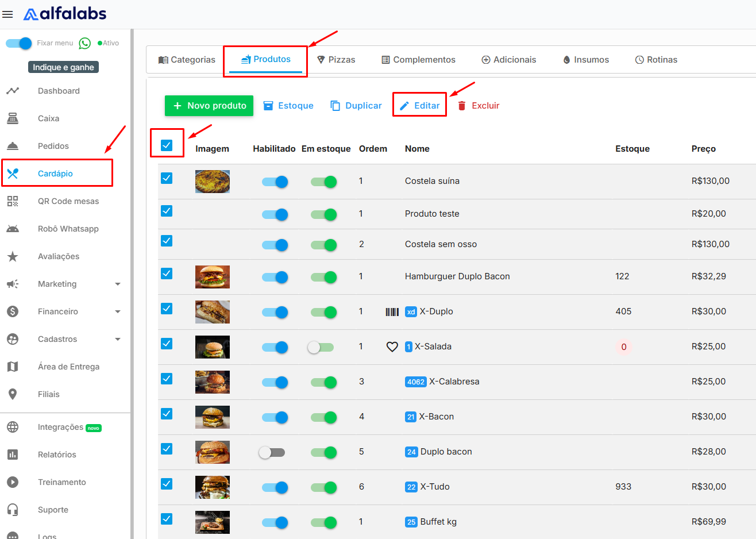Uncheck the select-all products checkbox
Image resolution: width=756 pixels, height=539 pixels.
pos(167,145)
